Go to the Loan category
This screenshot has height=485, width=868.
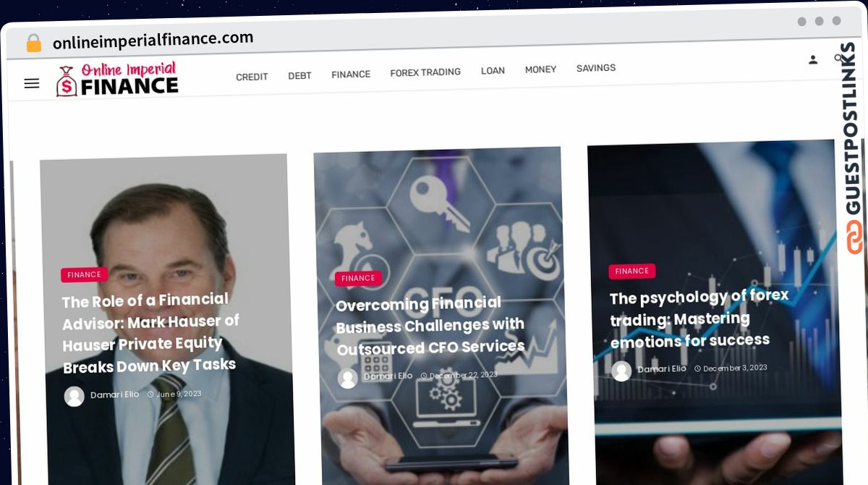pyautogui.click(x=493, y=71)
